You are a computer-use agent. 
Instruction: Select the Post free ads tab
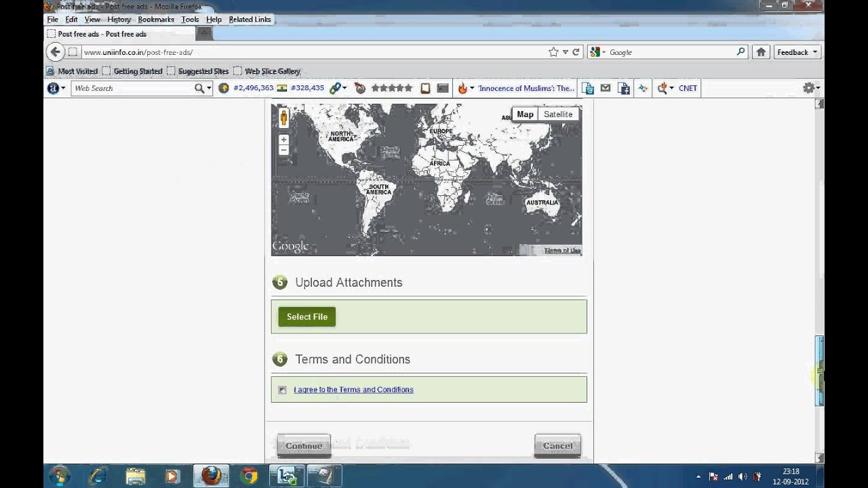point(119,34)
